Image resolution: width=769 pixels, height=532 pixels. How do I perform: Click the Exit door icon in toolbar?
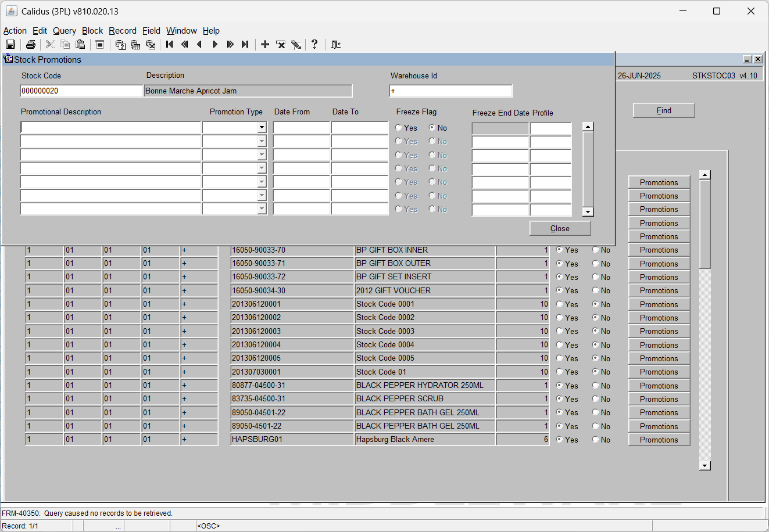coord(335,44)
